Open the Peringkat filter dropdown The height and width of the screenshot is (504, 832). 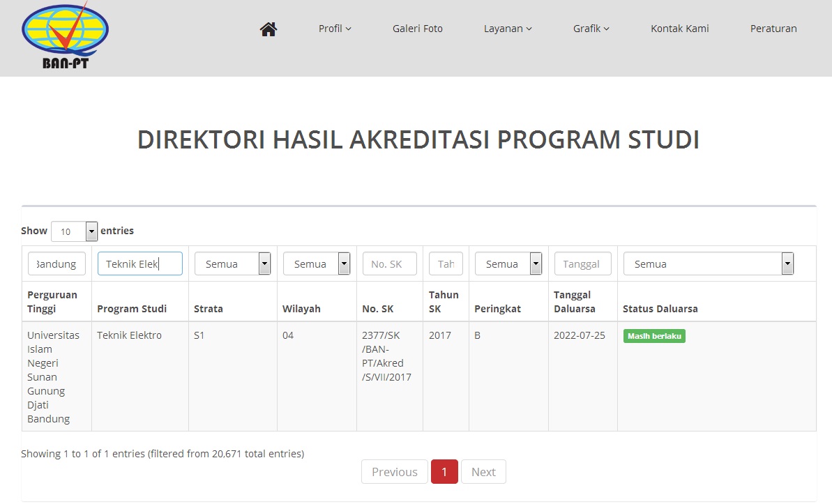508,264
